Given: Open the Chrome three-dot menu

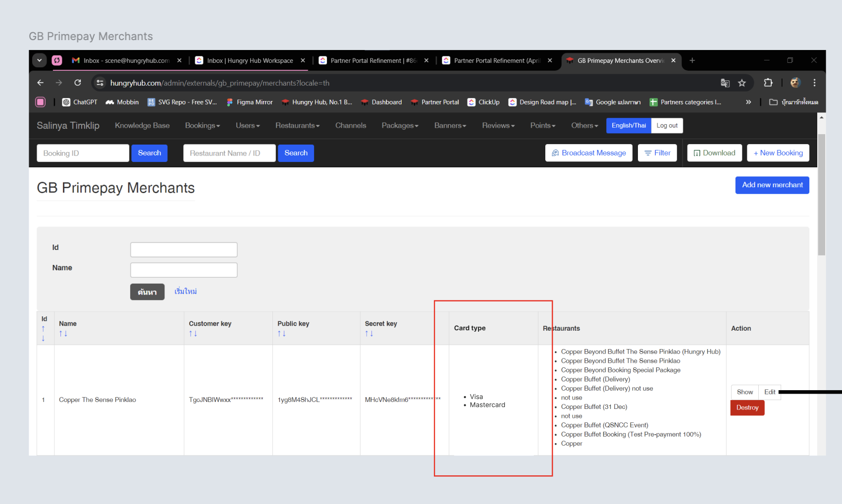Looking at the screenshot, I should (x=814, y=83).
